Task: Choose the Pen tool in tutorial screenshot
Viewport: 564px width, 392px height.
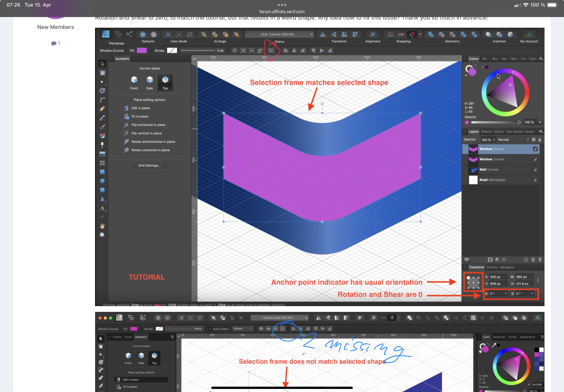Action: pyautogui.click(x=102, y=108)
